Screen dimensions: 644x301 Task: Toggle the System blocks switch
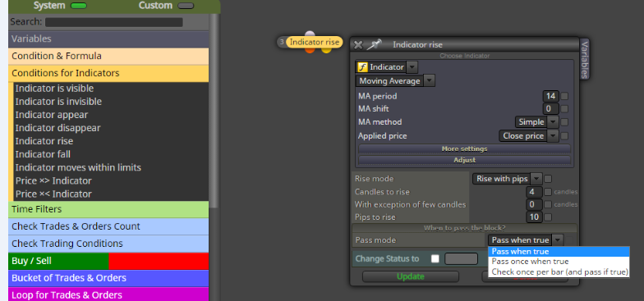coord(79,6)
